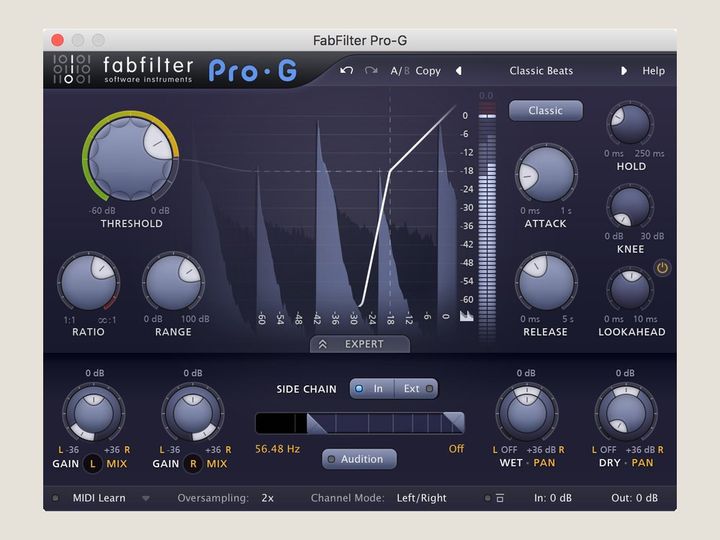Click the Range knob

(x=173, y=282)
